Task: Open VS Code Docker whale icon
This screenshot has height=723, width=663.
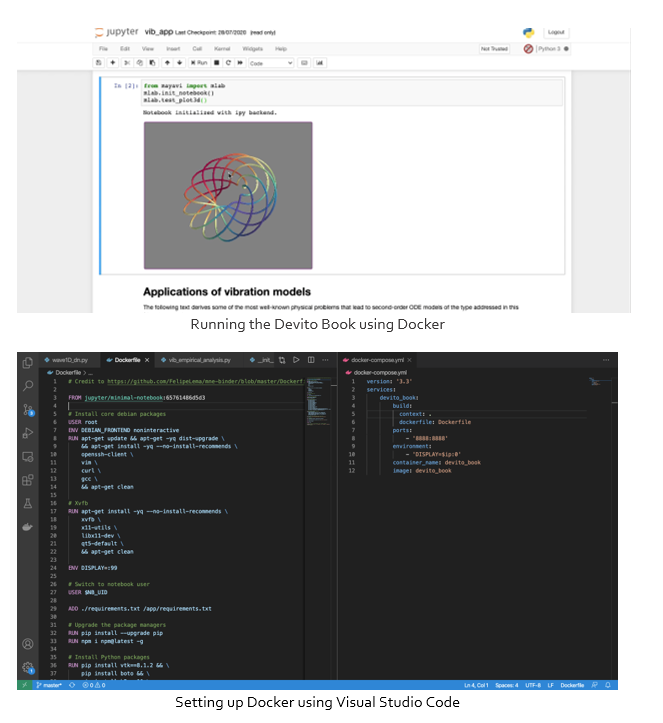Action: (x=28, y=527)
